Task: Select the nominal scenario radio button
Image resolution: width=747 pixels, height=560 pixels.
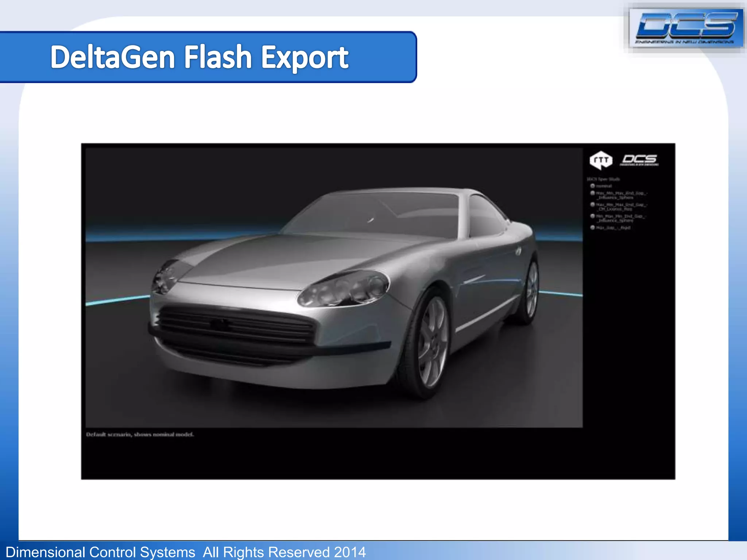Action: pos(593,186)
